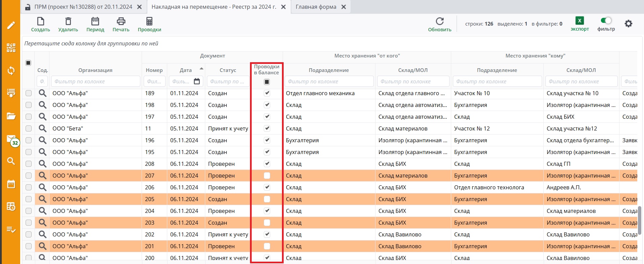Screen dimensions: 644x264
Task: Click the Создать new document icon
Action: point(40,22)
